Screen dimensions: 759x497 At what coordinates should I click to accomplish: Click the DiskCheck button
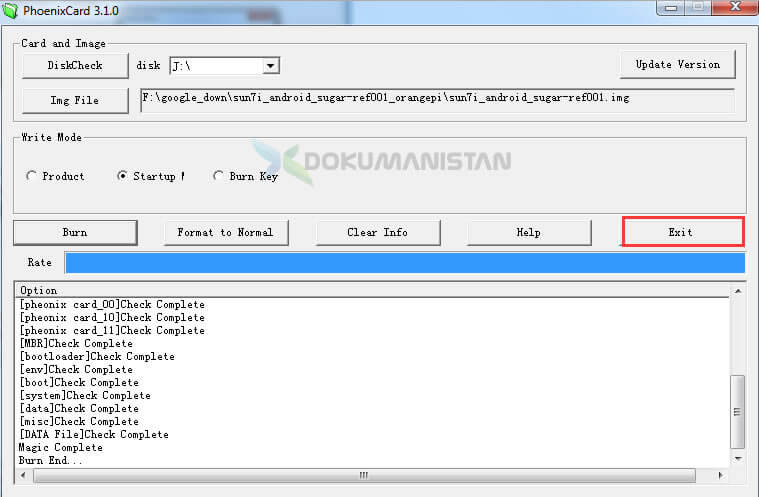click(75, 65)
